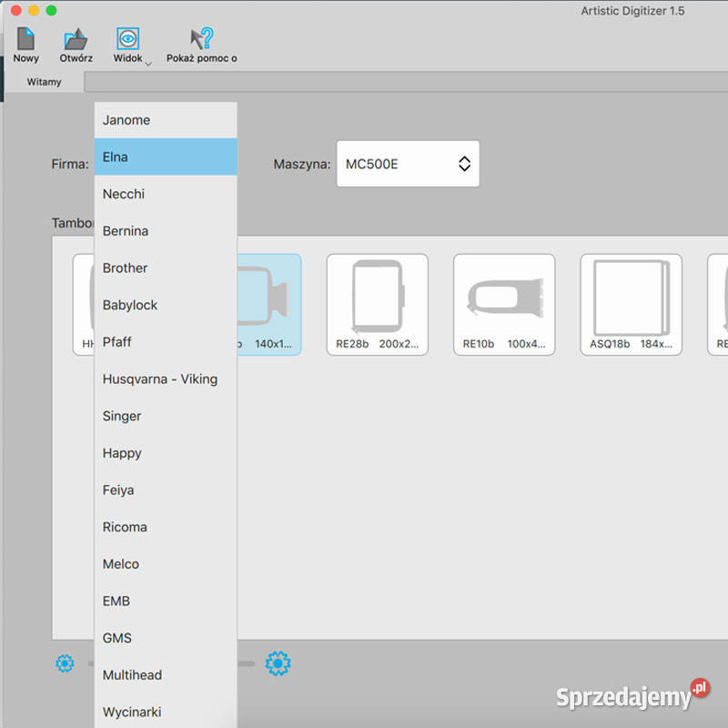Select GMS in the brand list
This screenshot has width=728, height=728.
tap(166, 638)
